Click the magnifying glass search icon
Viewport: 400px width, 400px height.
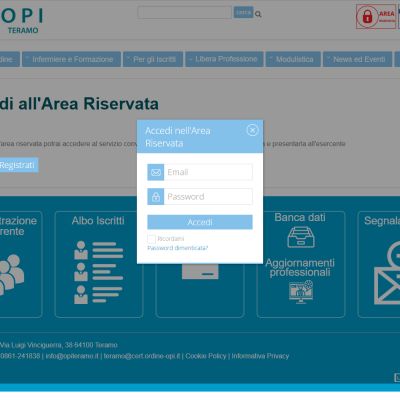click(x=258, y=14)
